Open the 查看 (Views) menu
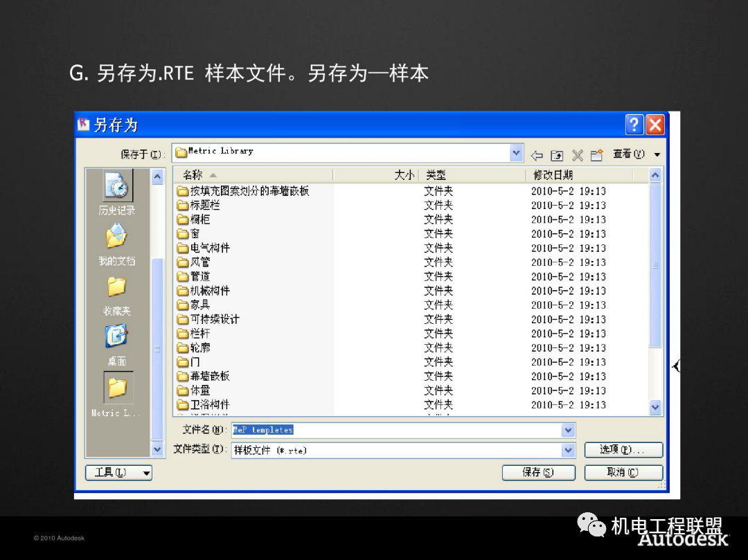This screenshot has width=748, height=560. [636, 154]
